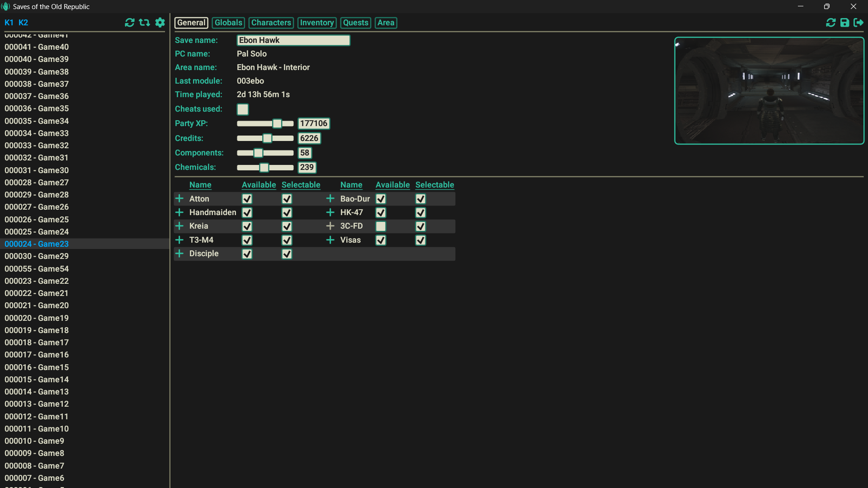868x488 pixels.
Task: Expand T3-M4 party member row
Action: tap(179, 240)
